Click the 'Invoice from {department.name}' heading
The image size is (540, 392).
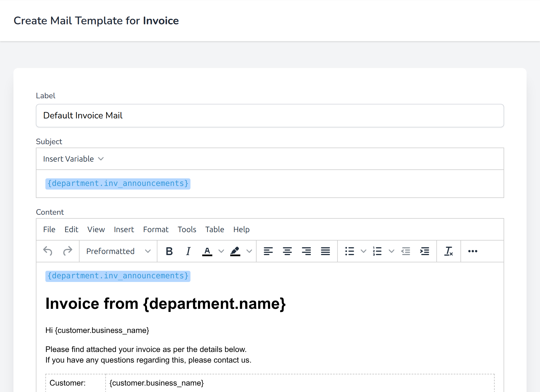tap(166, 304)
